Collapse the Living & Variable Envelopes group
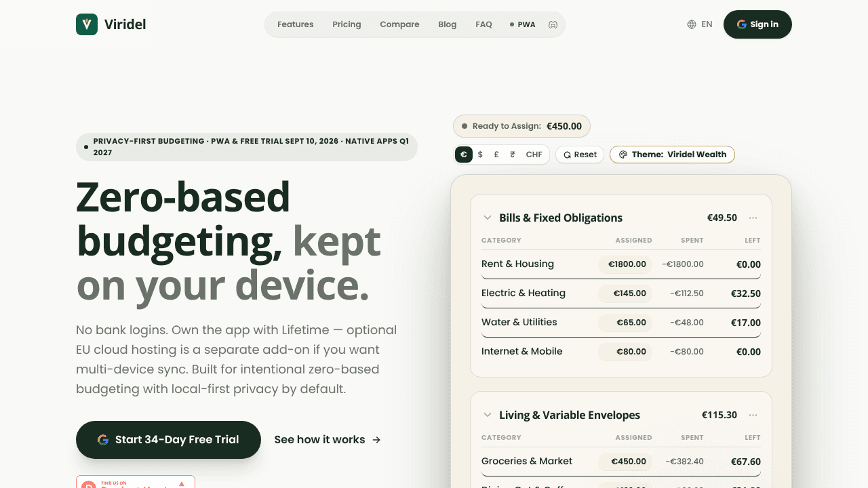Screen dimensions: 868x488 pyautogui.click(x=487, y=415)
